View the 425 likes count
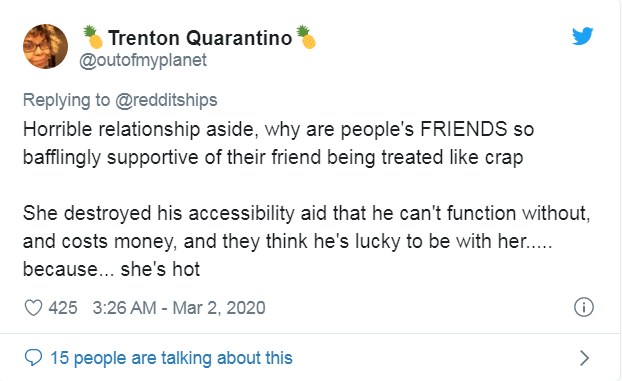This screenshot has height=381, width=622. [63, 308]
